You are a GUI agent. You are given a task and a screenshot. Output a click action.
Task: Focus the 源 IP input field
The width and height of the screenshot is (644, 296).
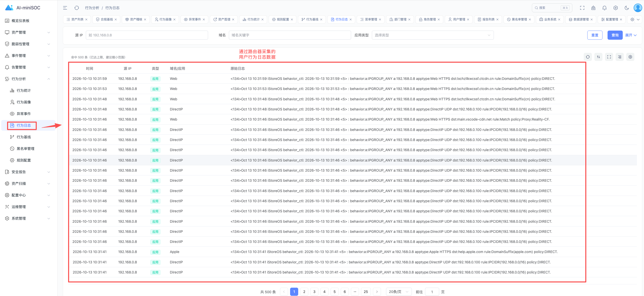pos(147,35)
